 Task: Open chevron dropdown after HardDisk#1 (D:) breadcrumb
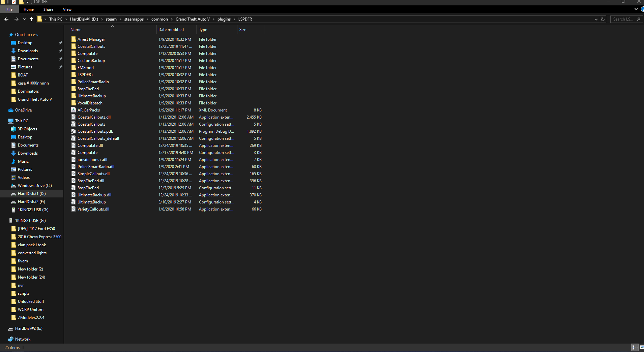point(102,19)
